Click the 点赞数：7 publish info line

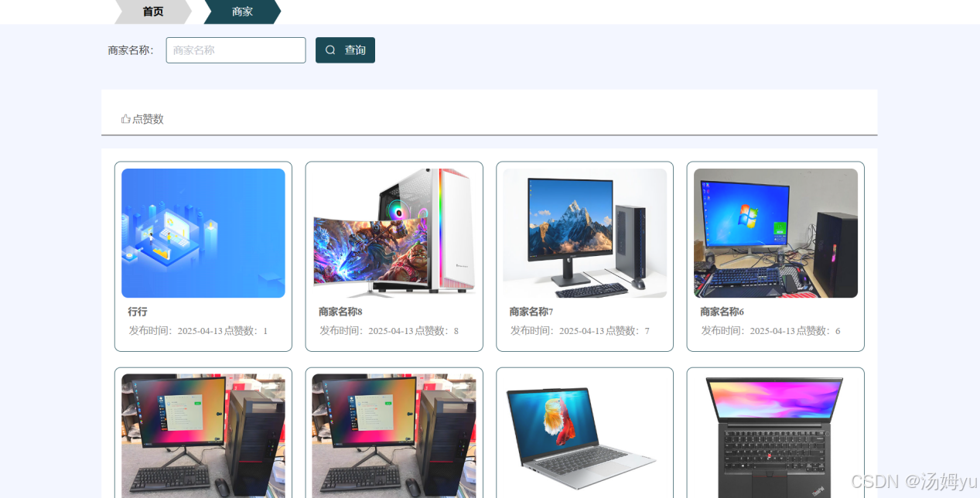(580, 331)
